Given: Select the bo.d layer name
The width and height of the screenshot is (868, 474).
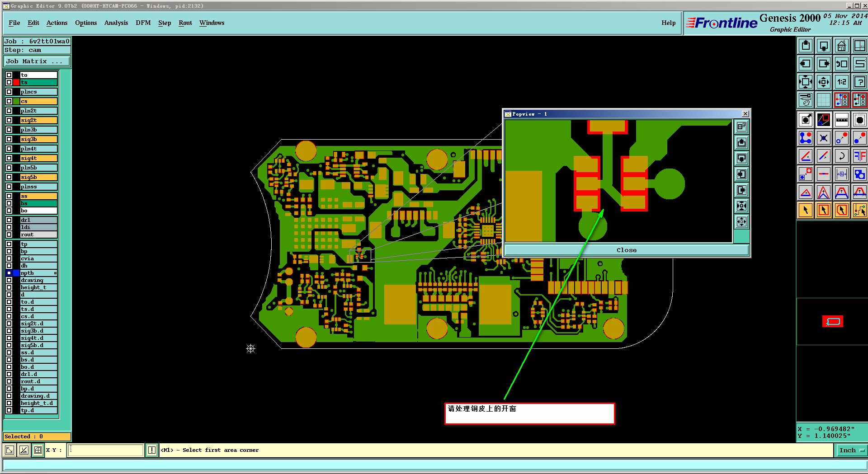Looking at the screenshot, I should coord(39,367).
